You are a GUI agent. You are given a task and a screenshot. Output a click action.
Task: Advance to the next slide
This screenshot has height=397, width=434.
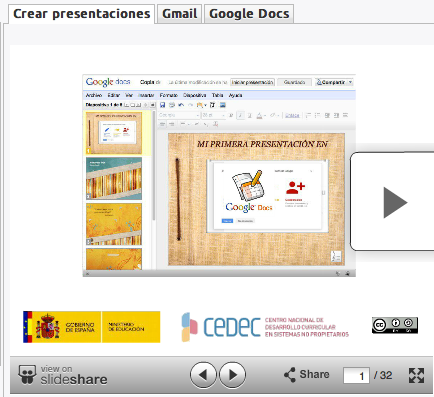[233, 375]
